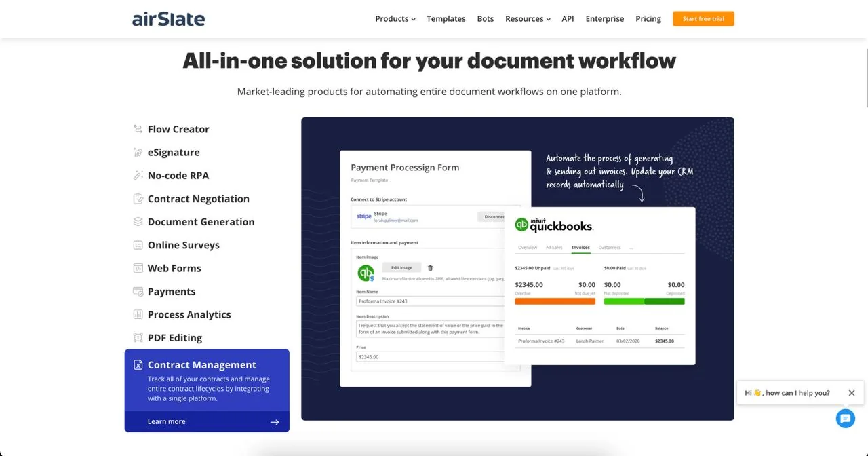Click the "Hi, how can I help you?" message
The image size is (868, 456).
[x=787, y=393]
